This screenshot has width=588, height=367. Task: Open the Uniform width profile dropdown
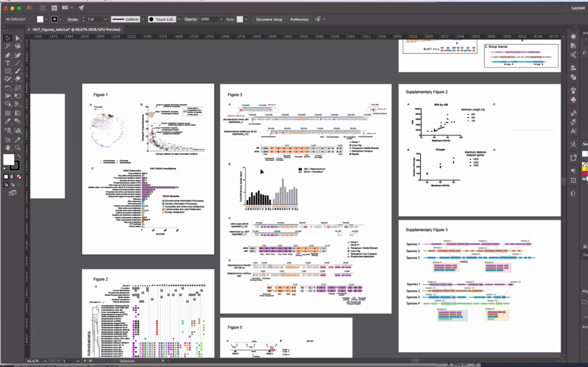(x=143, y=19)
